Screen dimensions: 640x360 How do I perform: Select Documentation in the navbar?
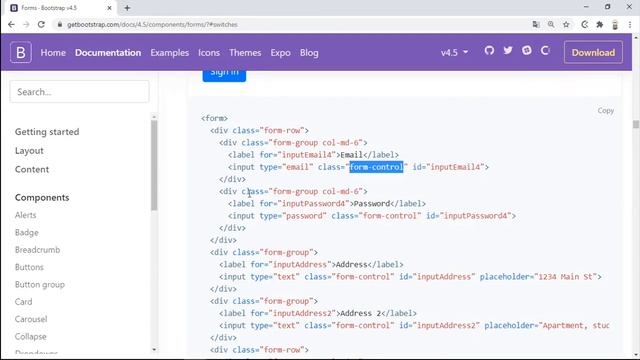point(108,53)
